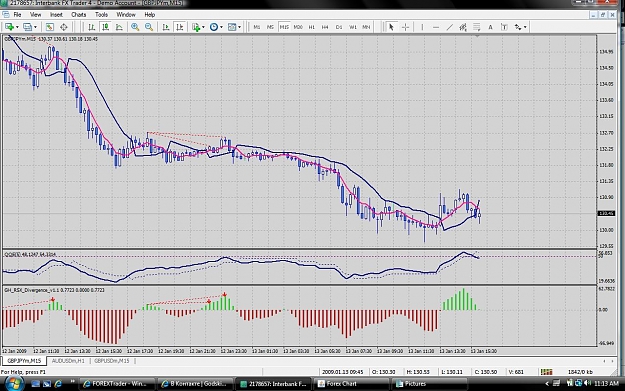Select the Fibonacci Retracement tool

point(476,27)
